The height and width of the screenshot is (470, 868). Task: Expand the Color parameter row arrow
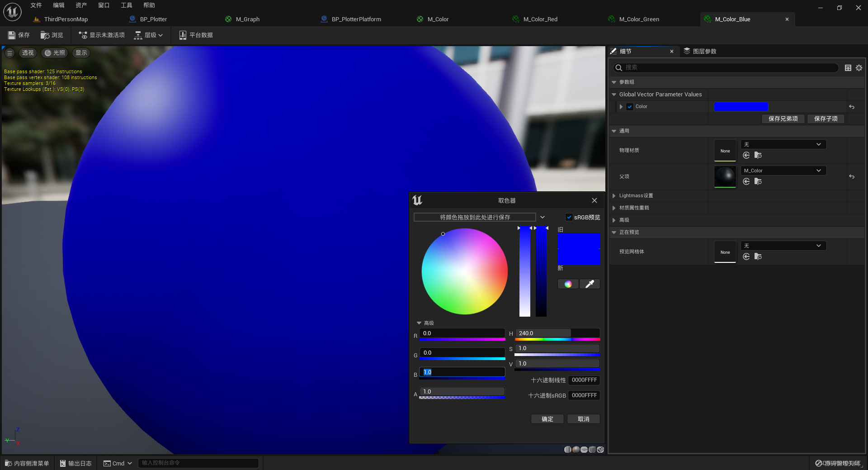coord(621,107)
